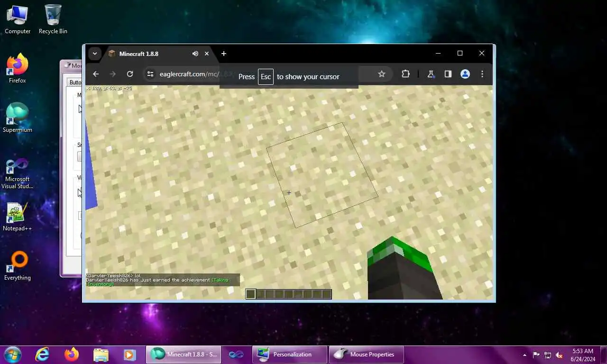Open the Visual Studio taskbar icon
Viewport: 607px width, 364px height.
point(236,355)
